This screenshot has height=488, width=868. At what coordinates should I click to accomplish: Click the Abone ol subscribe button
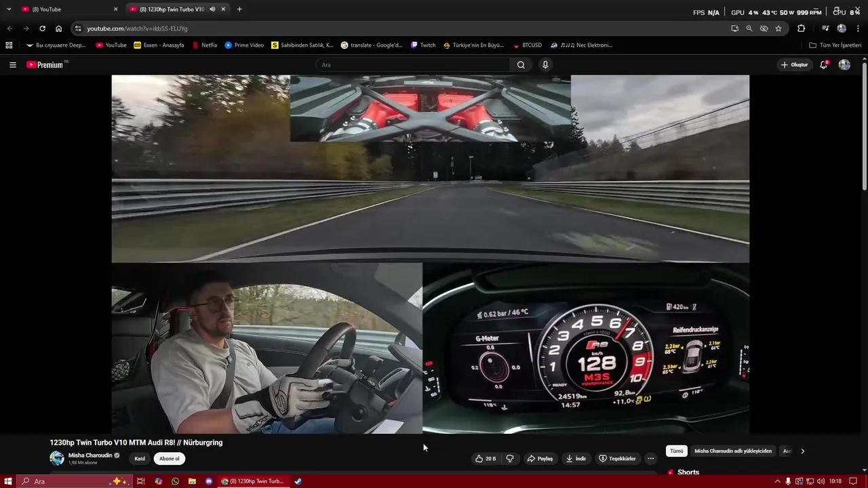[x=170, y=459]
